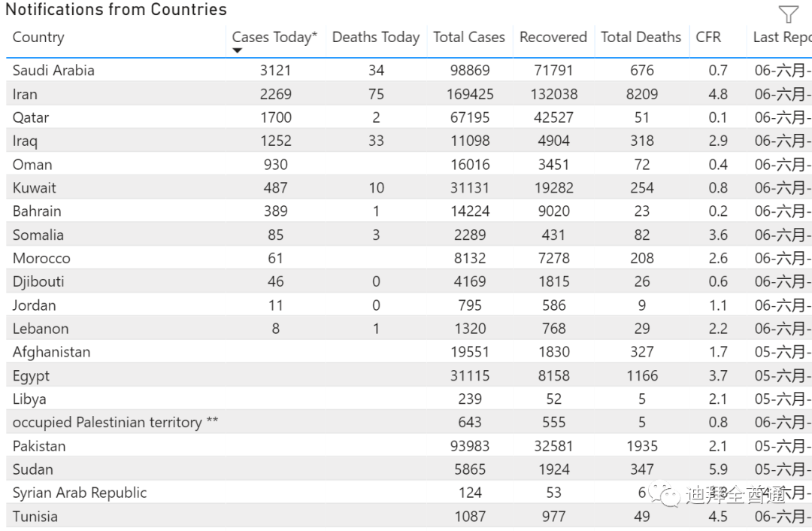Image resolution: width=812 pixels, height=531 pixels.
Task: Click Tunisia's CFR value 4.5
Action: 718,517
